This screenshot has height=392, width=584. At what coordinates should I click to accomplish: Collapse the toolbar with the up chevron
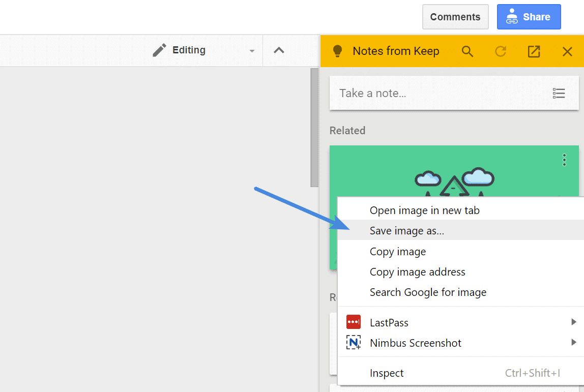(x=279, y=50)
